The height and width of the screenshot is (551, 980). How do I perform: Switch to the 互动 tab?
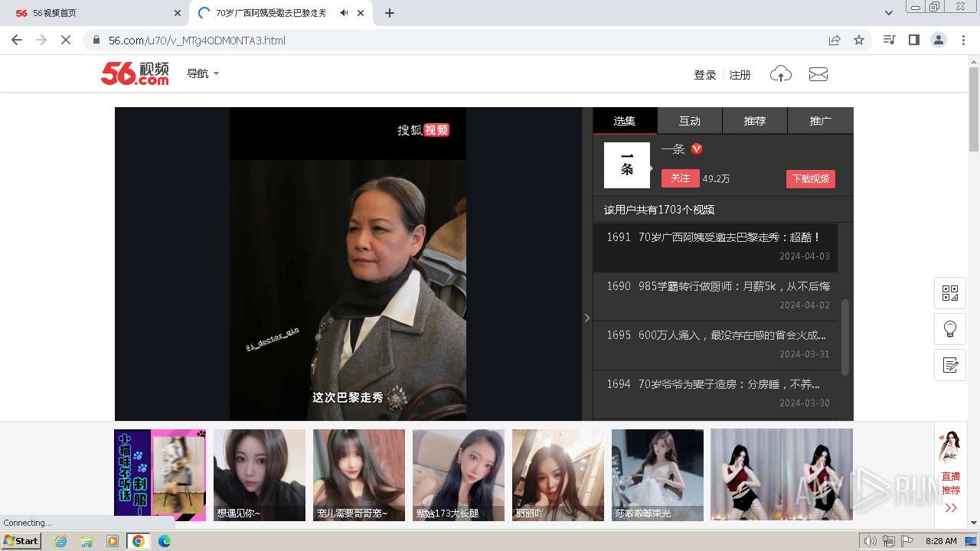[x=690, y=121]
